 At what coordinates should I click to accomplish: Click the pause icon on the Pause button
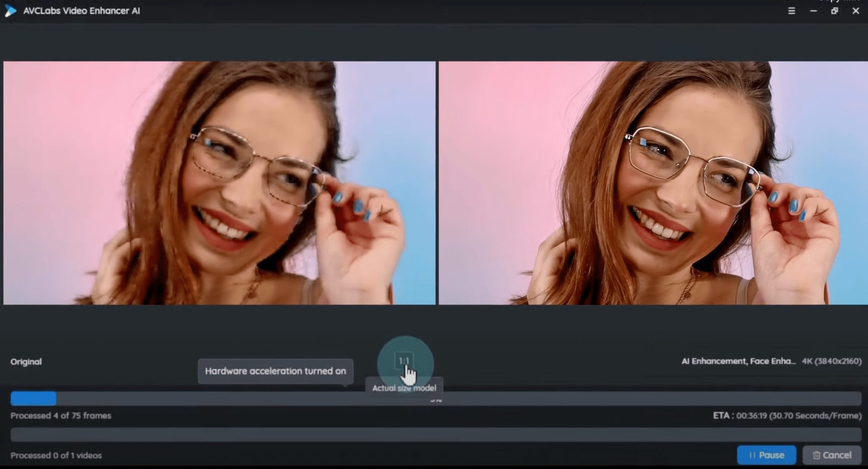tap(753, 455)
